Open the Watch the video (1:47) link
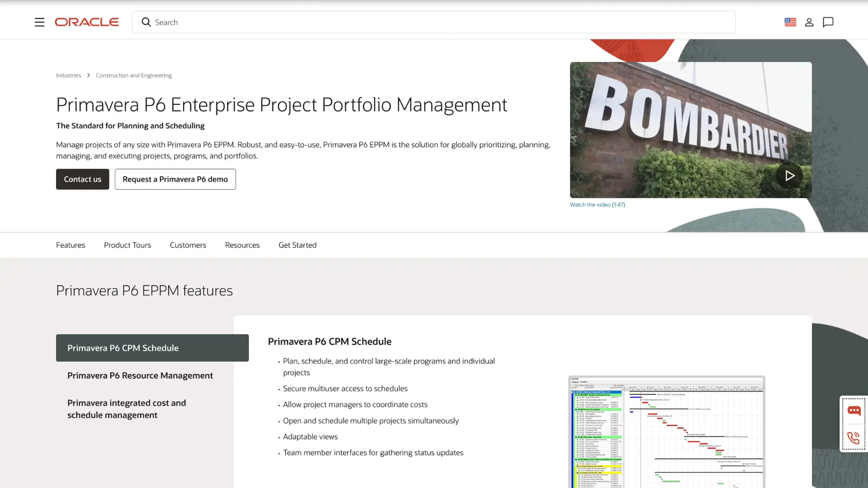 pyautogui.click(x=597, y=205)
